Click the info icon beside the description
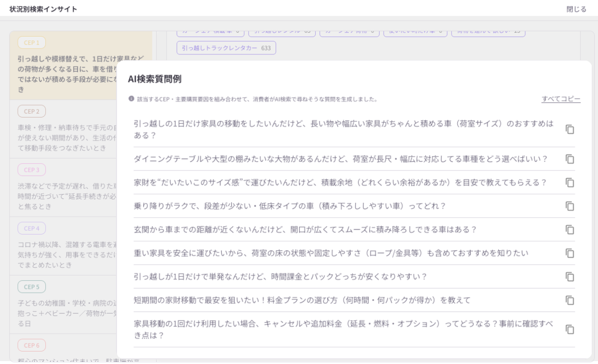 click(x=131, y=99)
